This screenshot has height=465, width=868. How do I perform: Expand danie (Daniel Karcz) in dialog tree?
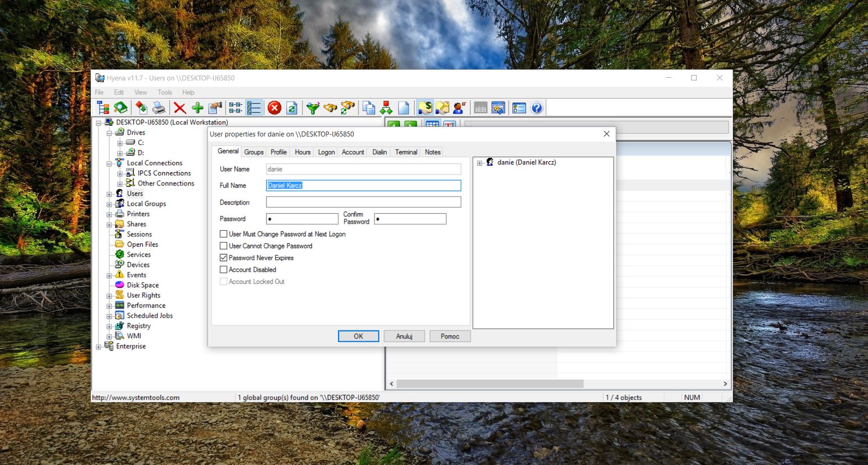tap(479, 163)
